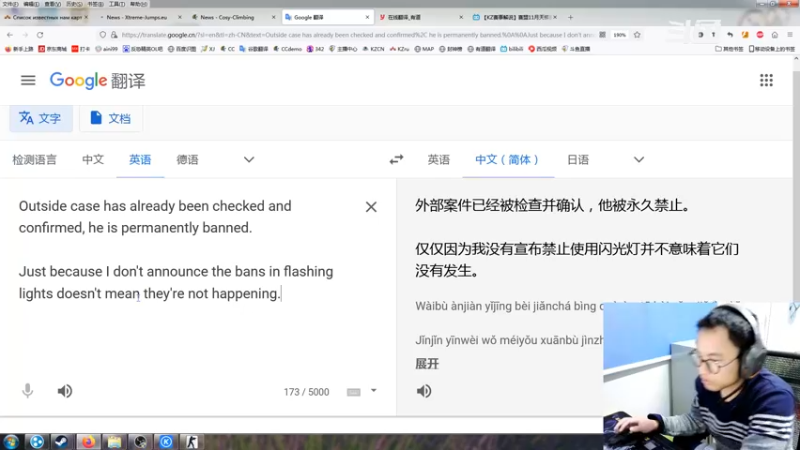Screen dimensions: 800x450
Task: Open Counter-Strike icon in taskbar
Action: point(191,442)
